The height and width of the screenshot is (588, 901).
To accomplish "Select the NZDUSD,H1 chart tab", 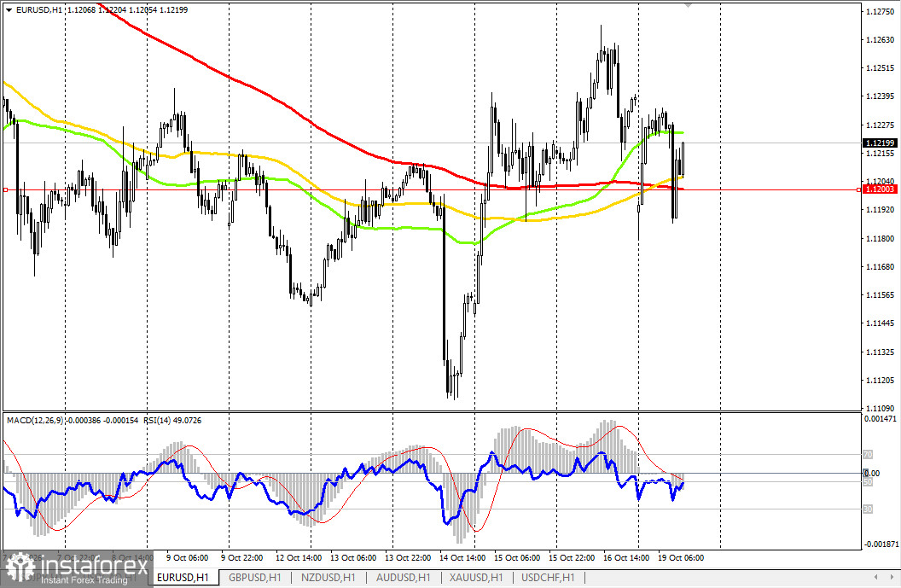I will click(328, 577).
